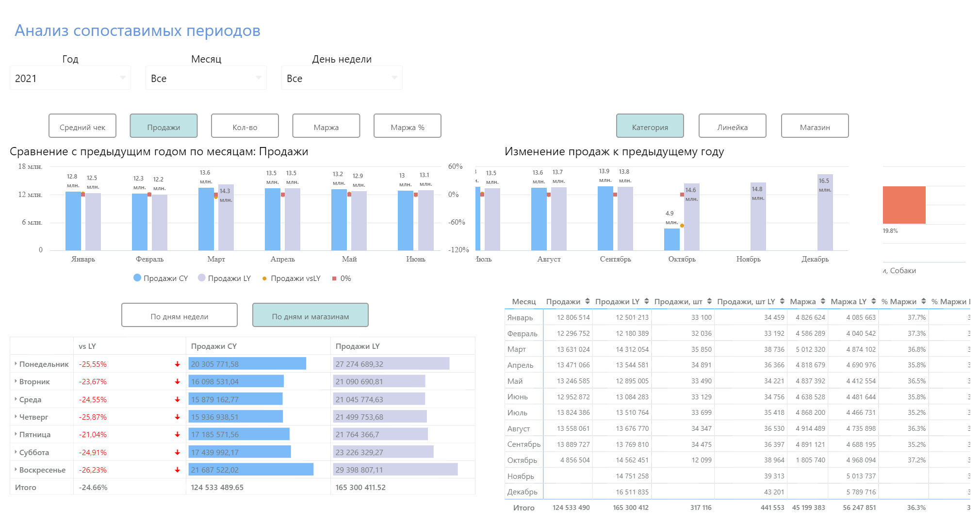Click sort icon beside % Маржи header
The height and width of the screenshot is (524, 980).
tap(924, 301)
